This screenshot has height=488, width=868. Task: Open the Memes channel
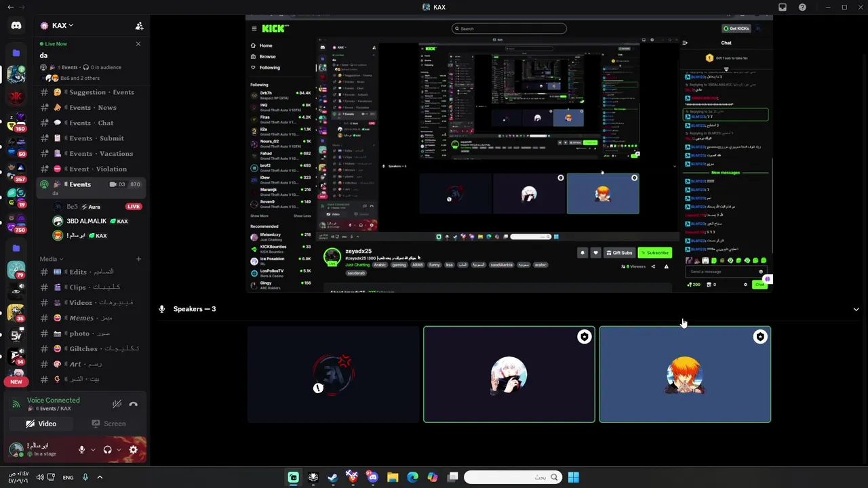[90, 318]
